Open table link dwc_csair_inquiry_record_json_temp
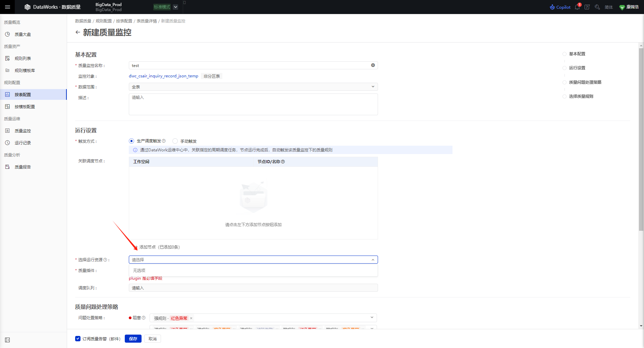Image resolution: width=644 pixels, height=348 pixels. pyautogui.click(x=163, y=76)
